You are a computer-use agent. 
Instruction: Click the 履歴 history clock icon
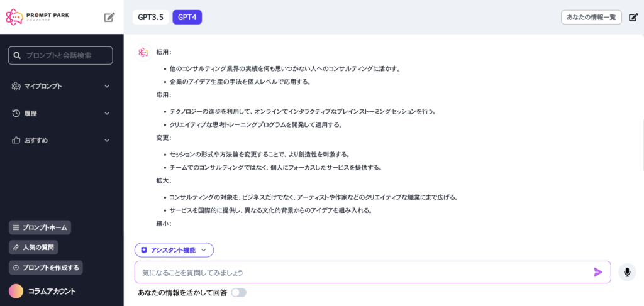pyautogui.click(x=16, y=113)
